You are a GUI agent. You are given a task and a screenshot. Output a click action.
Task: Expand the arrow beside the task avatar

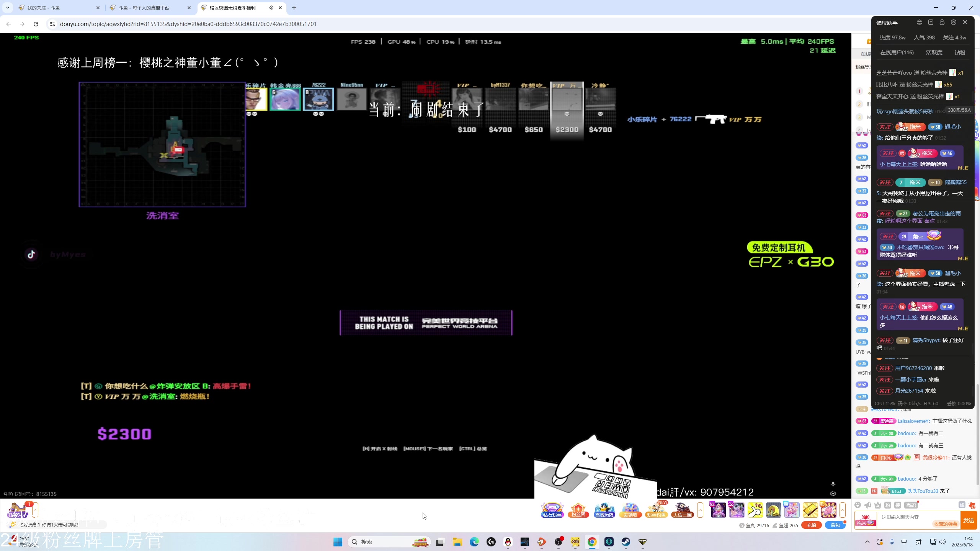(35, 510)
